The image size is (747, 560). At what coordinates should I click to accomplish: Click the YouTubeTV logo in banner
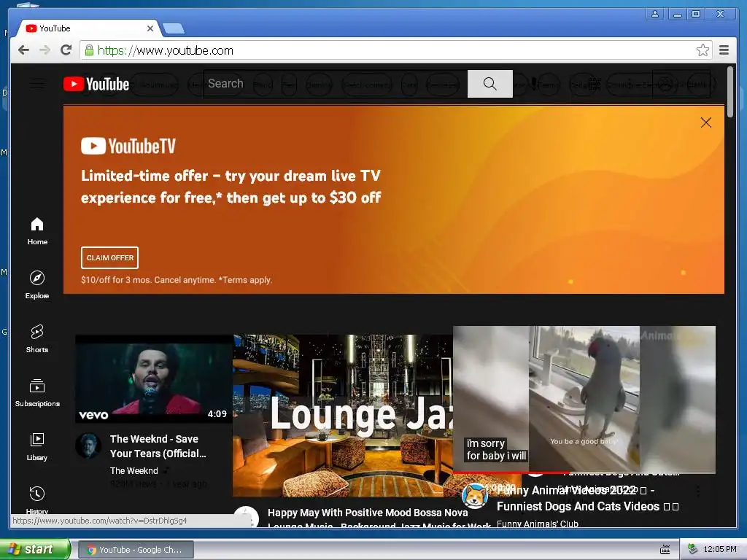point(128,146)
